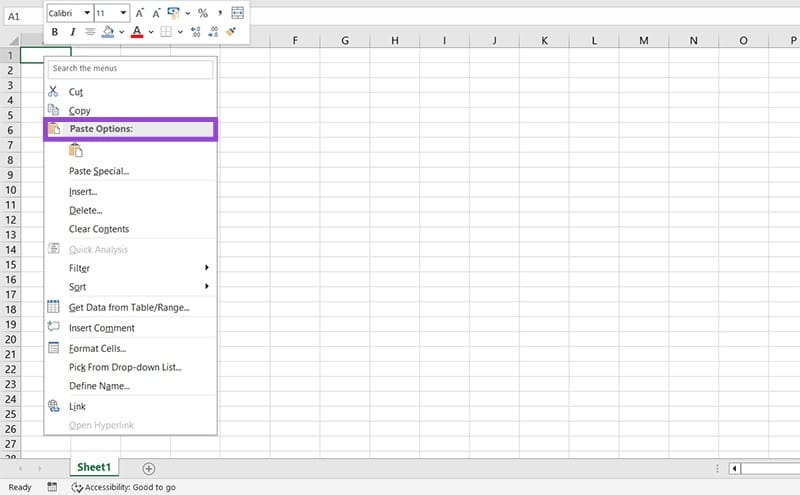This screenshot has height=495, width=800.
Task: Expand the font color dropdown arrow
Action: (x=151, y=32)
